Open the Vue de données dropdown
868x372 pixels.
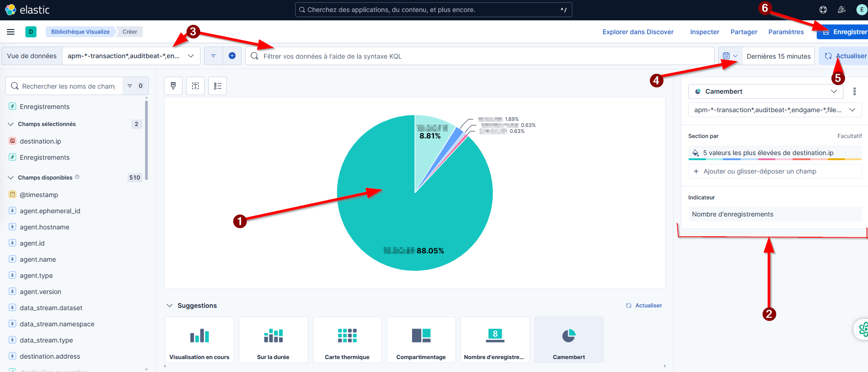[131, 56]
